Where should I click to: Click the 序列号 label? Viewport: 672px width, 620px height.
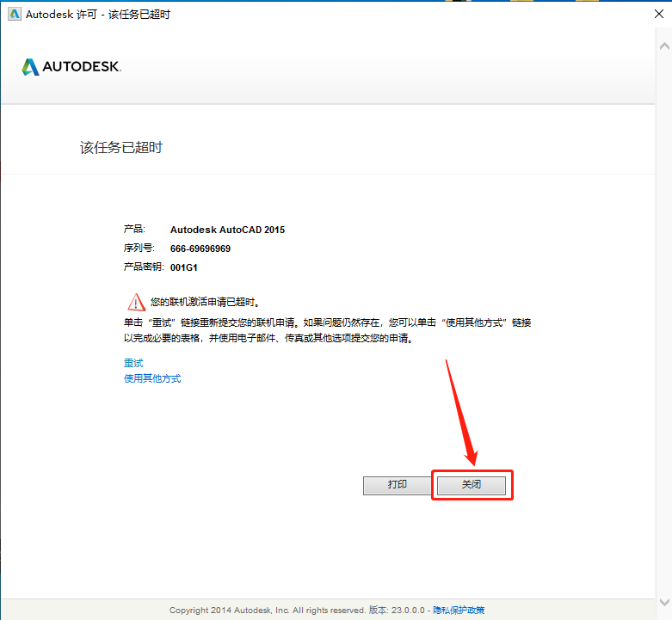point(139,249)
